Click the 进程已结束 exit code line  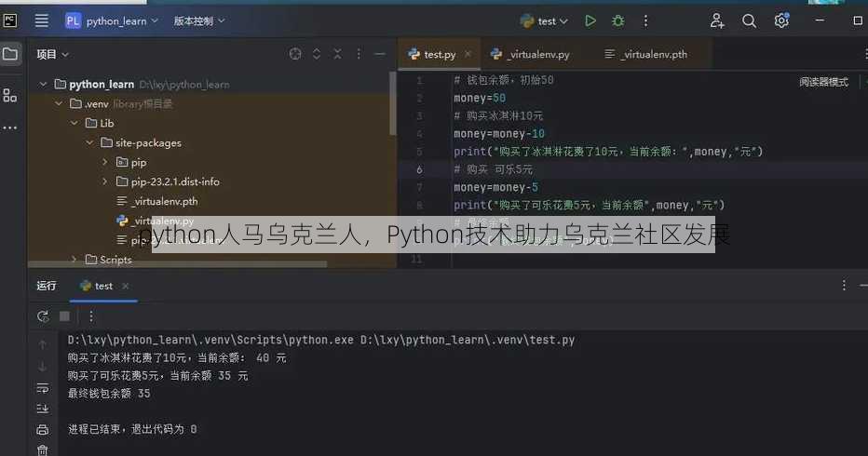point(132,429)
